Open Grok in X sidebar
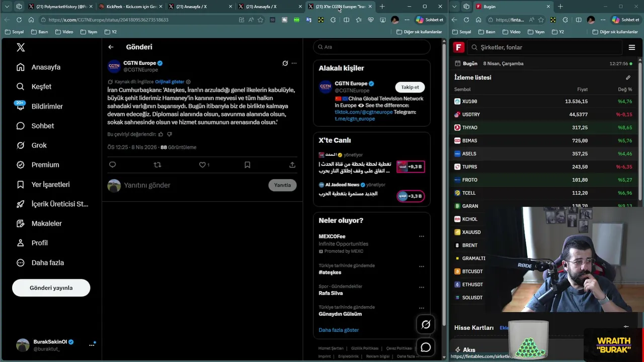The image size is (644, 362). (x=31, y=145)
